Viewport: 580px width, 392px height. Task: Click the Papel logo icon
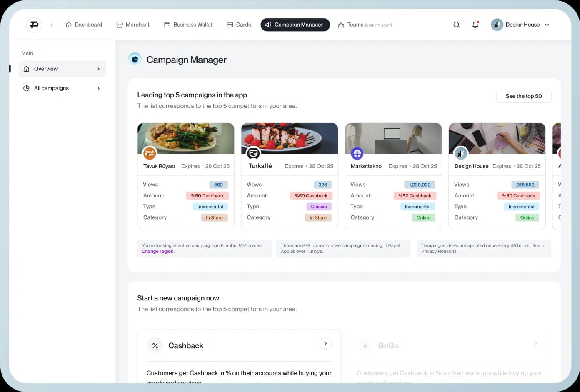(x=34, y=25)
